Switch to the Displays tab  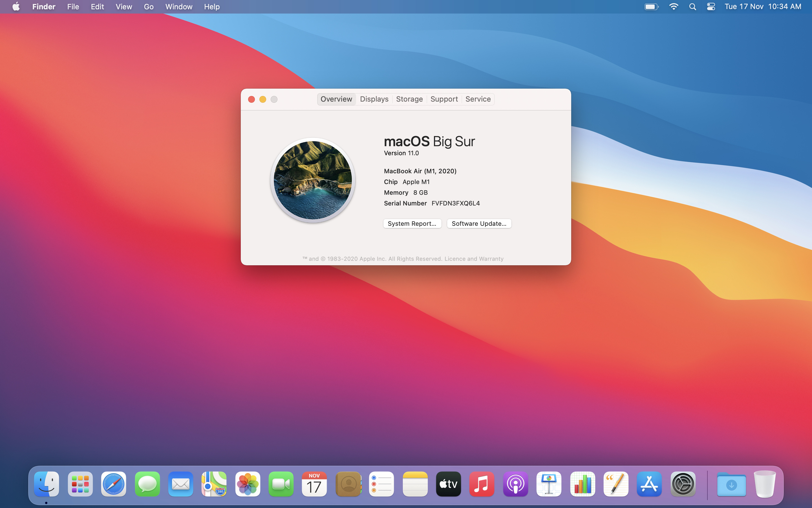coord(374,99)
